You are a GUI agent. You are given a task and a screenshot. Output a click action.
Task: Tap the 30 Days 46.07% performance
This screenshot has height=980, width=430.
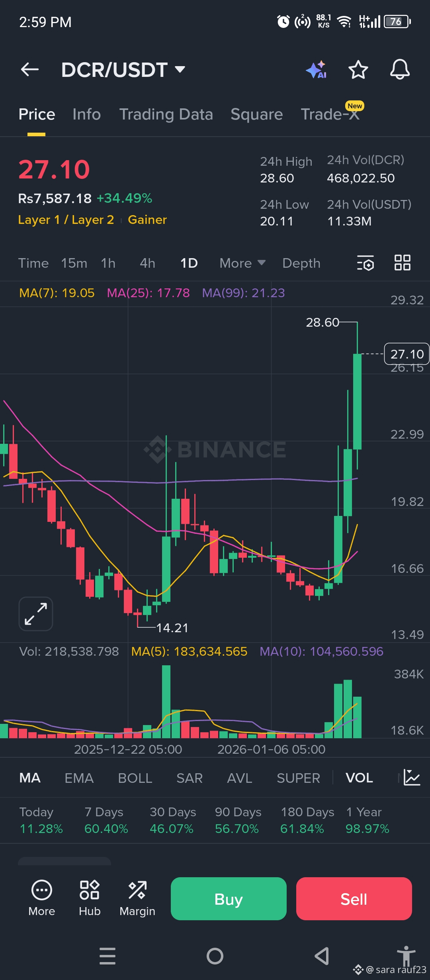point(172,820)
